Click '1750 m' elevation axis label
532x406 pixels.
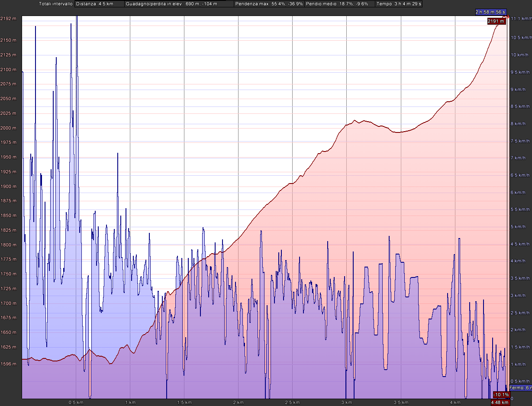8,274
